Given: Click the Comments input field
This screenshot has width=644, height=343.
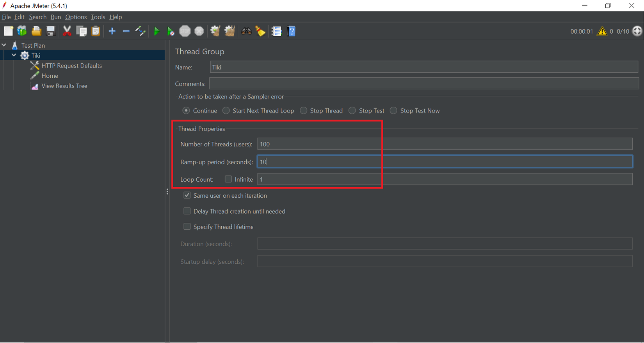Looking at the screenshot, I should [x=424, y=83].
